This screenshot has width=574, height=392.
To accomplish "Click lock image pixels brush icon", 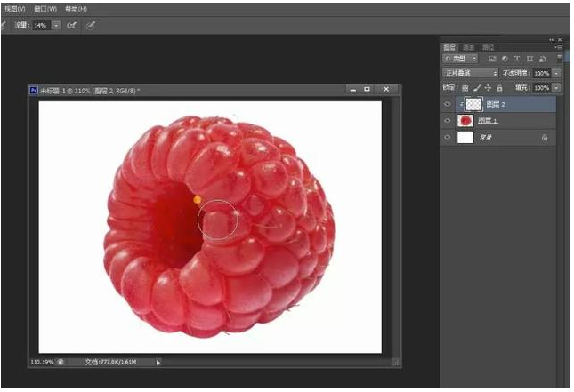I will point(476,88).
